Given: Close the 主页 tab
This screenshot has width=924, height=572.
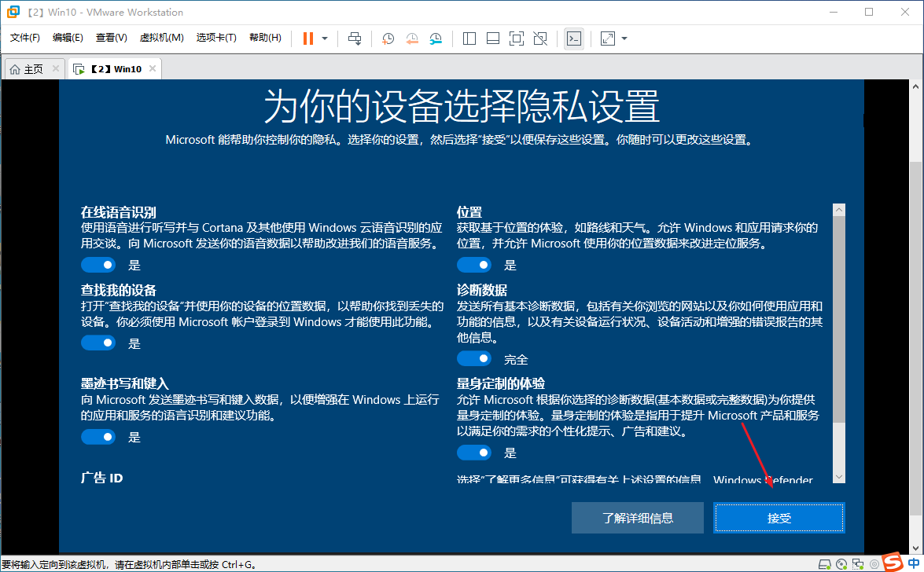Looking at the screenshot, I should coord(55,68).
